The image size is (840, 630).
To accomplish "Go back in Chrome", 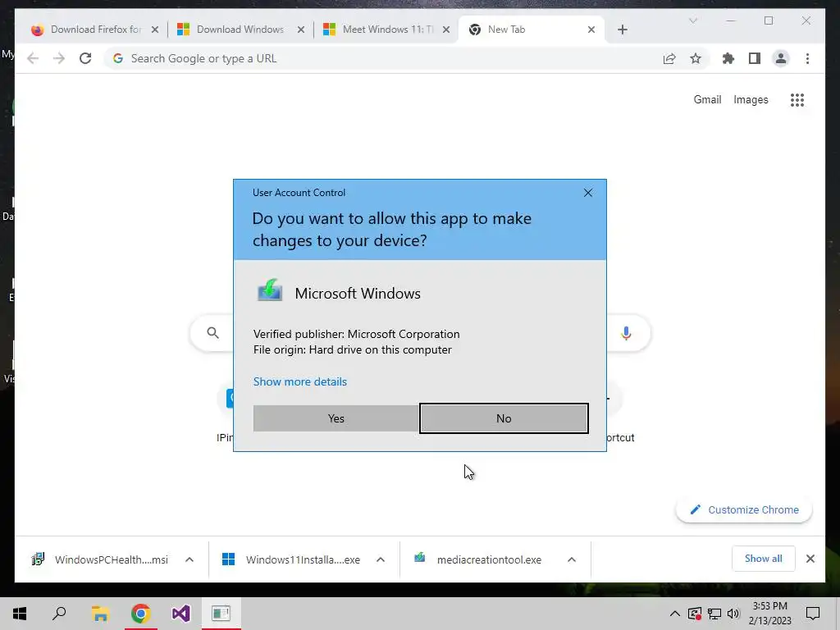I will pos(33,58).
